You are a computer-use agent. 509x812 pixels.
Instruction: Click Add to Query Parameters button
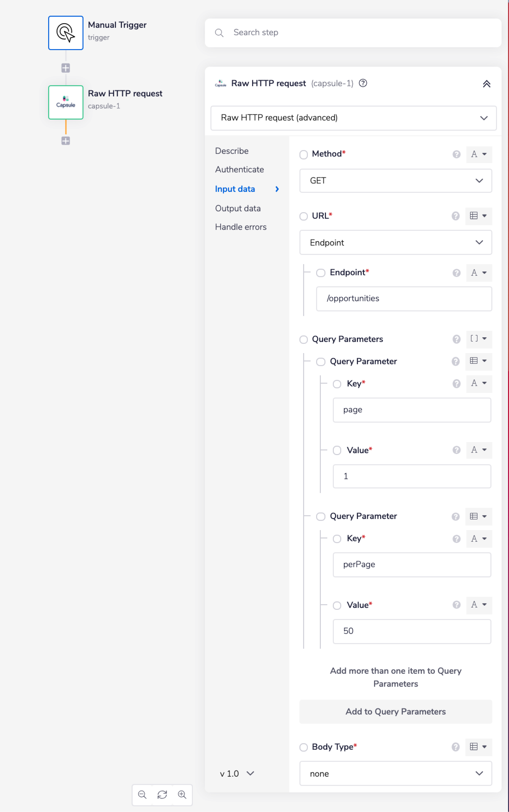(395, 711)
